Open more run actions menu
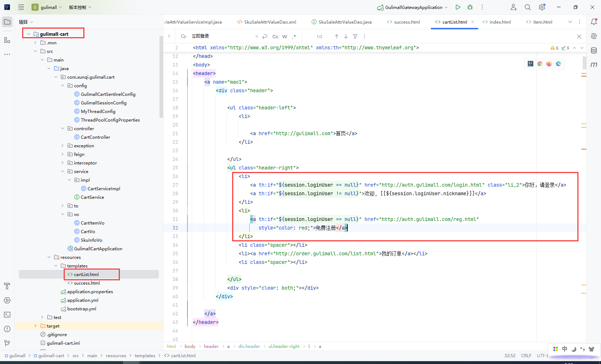 (x=482, y=7)
